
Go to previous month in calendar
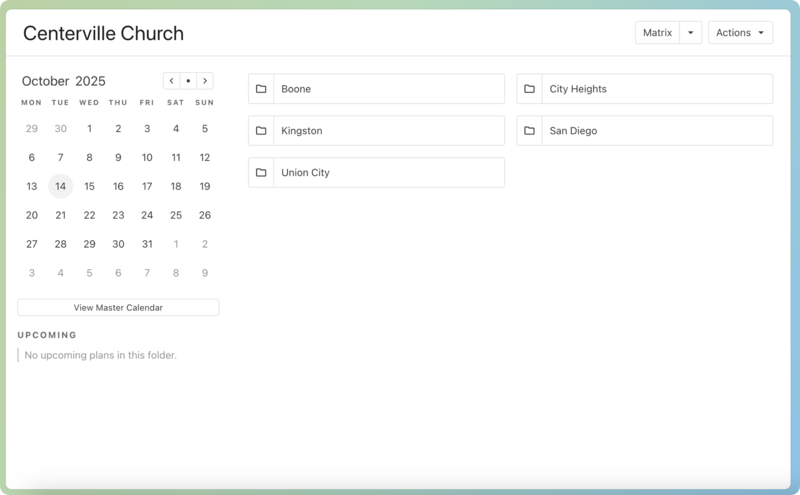172,81
